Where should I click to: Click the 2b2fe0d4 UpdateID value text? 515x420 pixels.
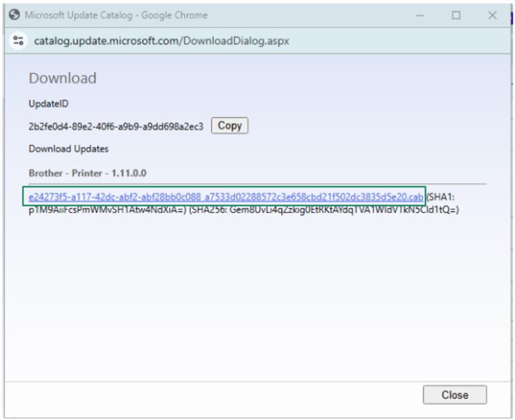pos(116,126)
